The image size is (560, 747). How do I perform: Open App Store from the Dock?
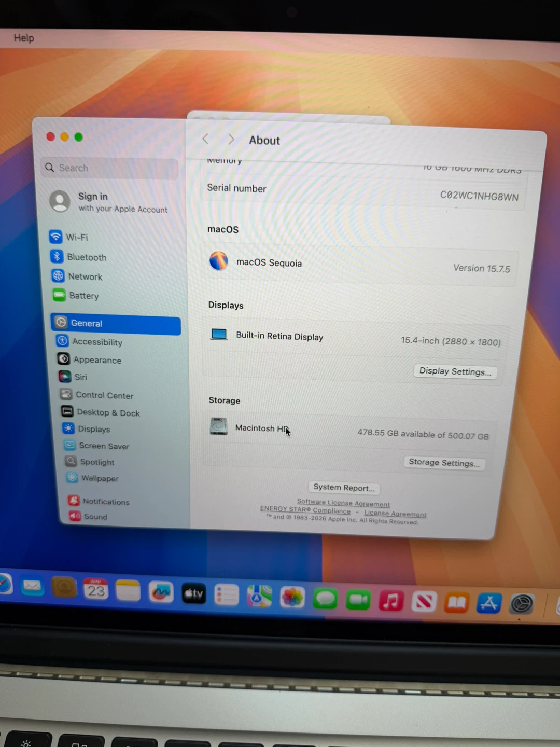(489, 603)
